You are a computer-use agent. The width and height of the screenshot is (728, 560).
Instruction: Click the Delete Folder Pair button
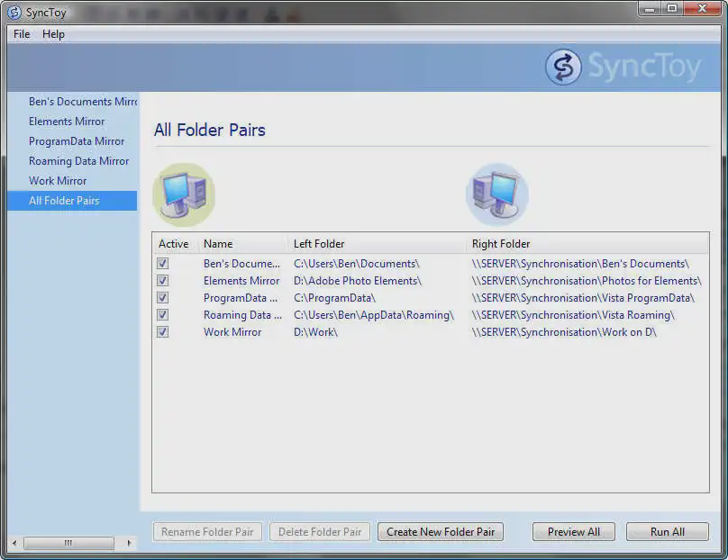coord(319,531)
